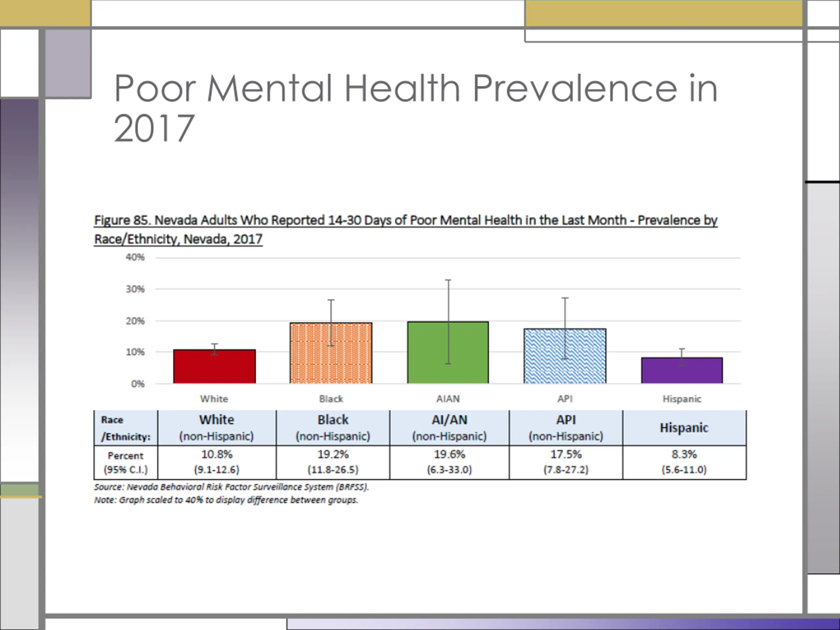Click the 'API (non-Hispanic)' table header
The image size is (840, 630).
point(566,428)
